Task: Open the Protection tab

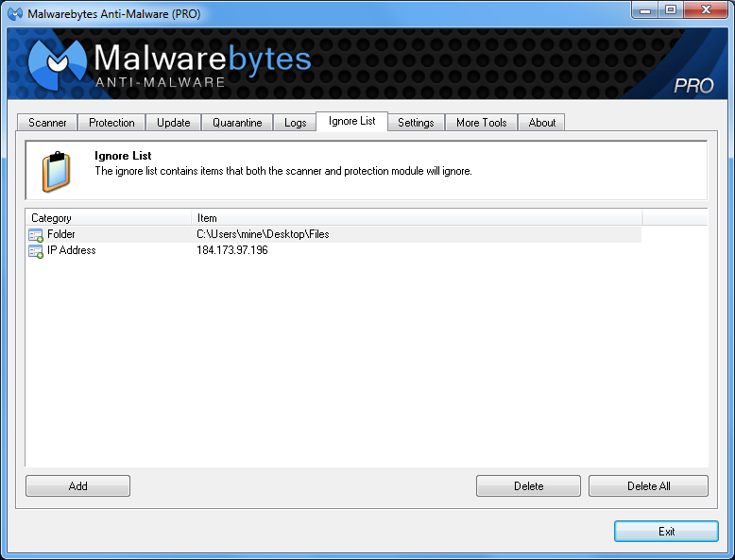Action: [111, 123]
